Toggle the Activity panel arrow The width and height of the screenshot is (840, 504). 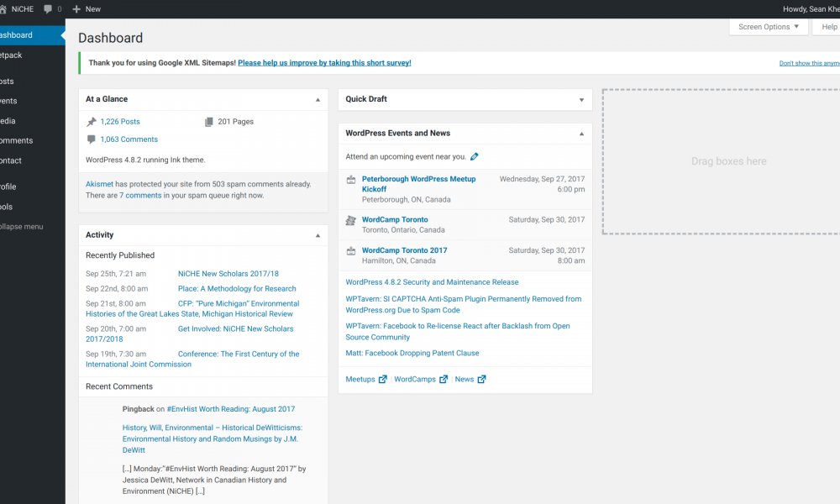pyautogui.click(x=318, y=235)
